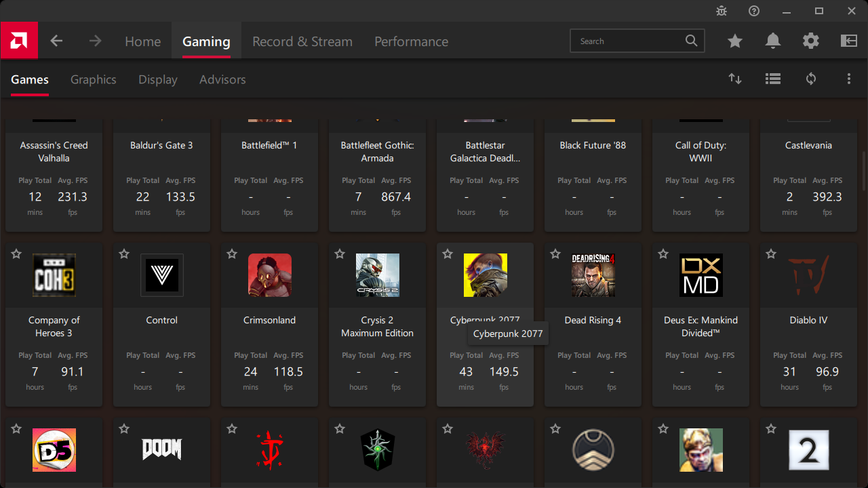The image size is (868, 488).
Task: Open the Control game icon
Action: pos(162,275)
